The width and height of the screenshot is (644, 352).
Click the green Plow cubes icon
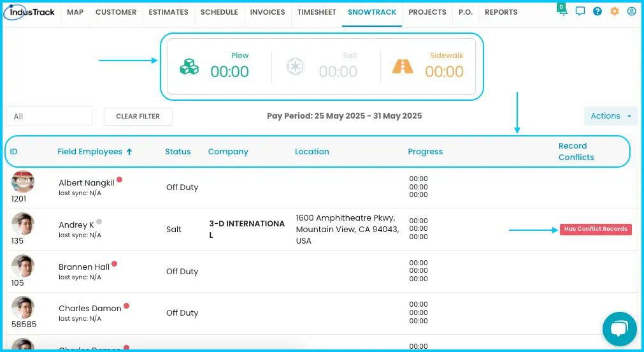click(x=189, y=66)
